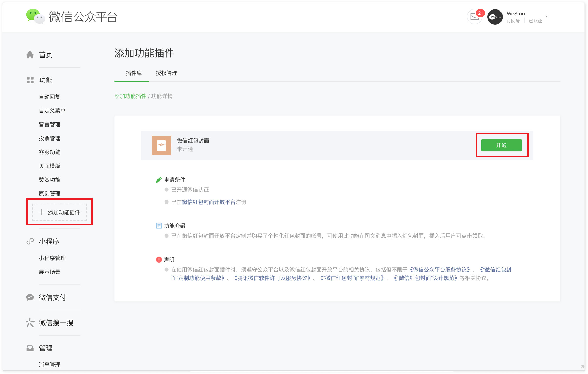588x374 pixels.
Task: Click the 微信搜一搜 star icon
Action: (x=30, y=323)
